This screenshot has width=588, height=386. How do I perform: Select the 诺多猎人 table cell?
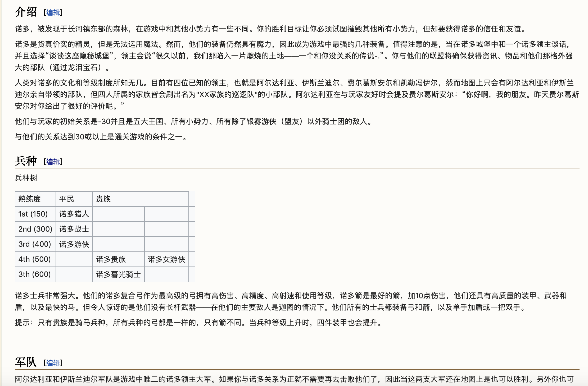click(74, 214)
